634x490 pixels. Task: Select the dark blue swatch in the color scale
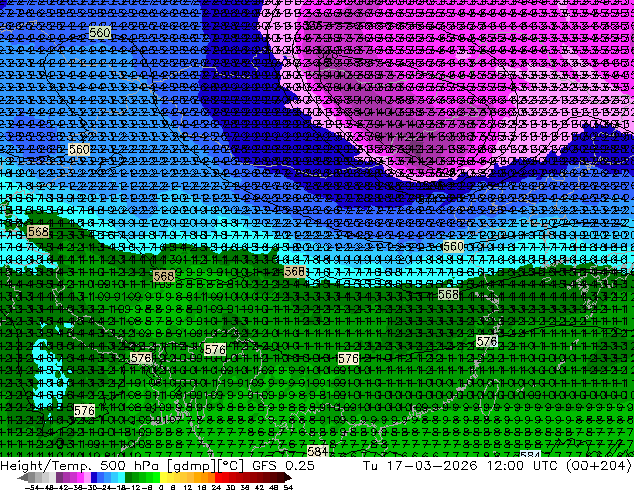tap(94, 477)
